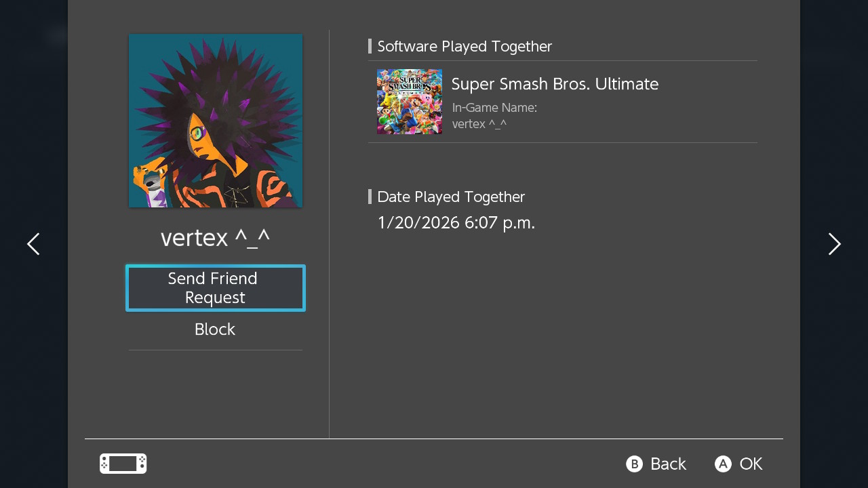The width and height of the screenshot is (868, 488).
Task: Go to previous user with left arrow
Action: (x=33, y=244)
